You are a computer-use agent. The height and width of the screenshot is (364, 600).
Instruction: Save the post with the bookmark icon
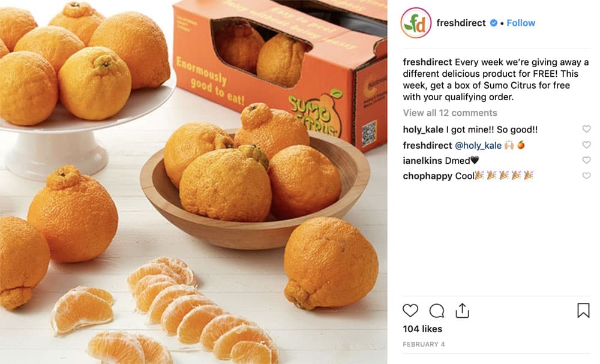583,311
